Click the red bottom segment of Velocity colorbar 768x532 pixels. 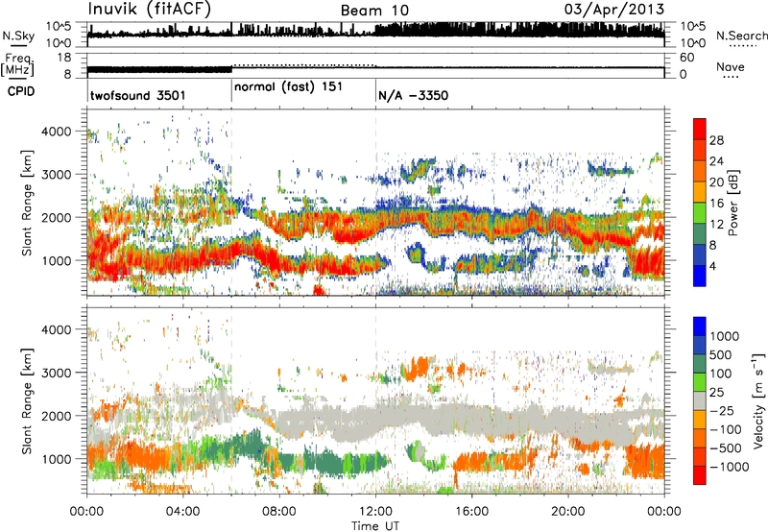coord(700,475)
